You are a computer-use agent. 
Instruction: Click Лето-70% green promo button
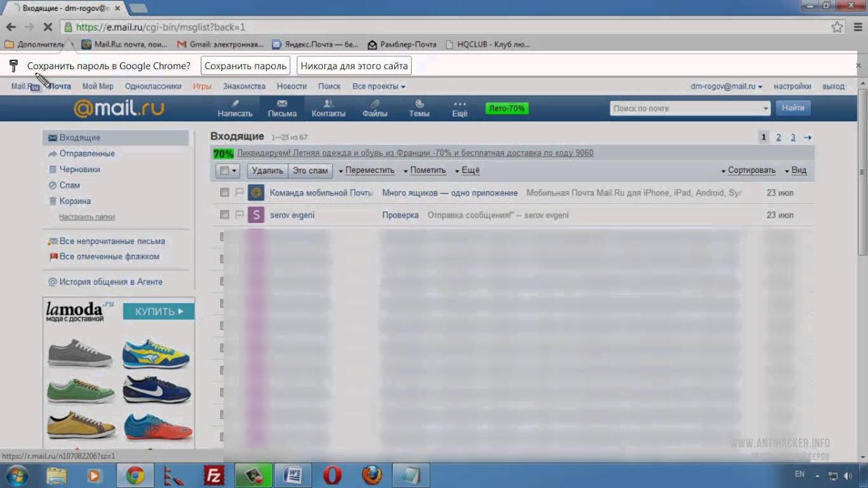point(507,108)
